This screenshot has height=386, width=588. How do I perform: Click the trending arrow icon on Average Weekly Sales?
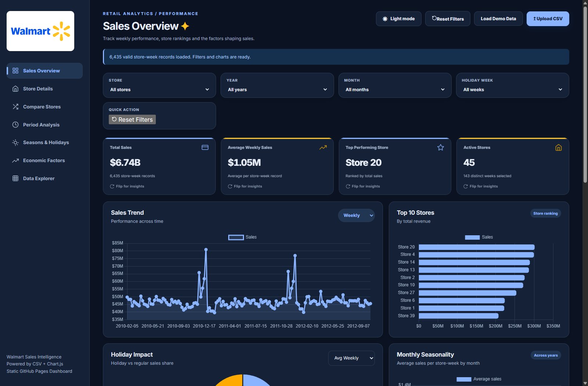tap(323, 147)
